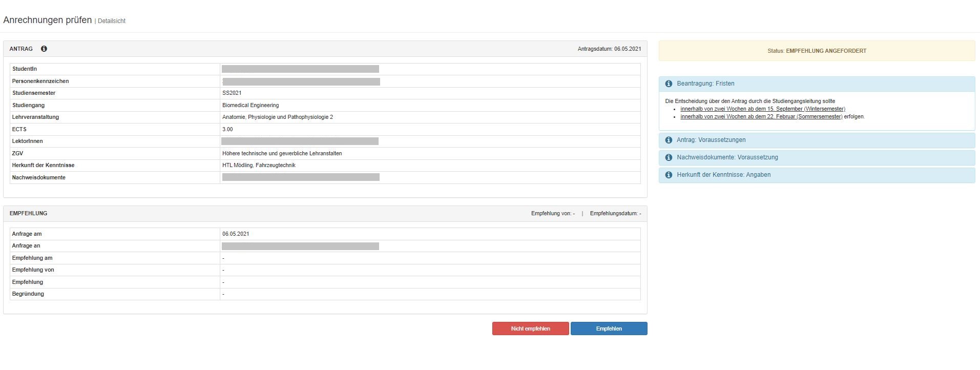Click the Anrechnungen prüfen page heading

pyautogui.click(x=48, y=20)
